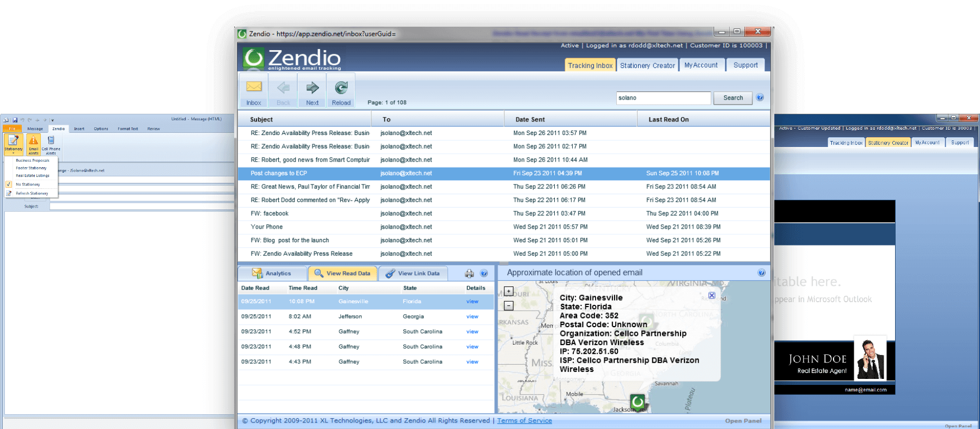Switch to the Analytics tab

click(x=273, y=273)
